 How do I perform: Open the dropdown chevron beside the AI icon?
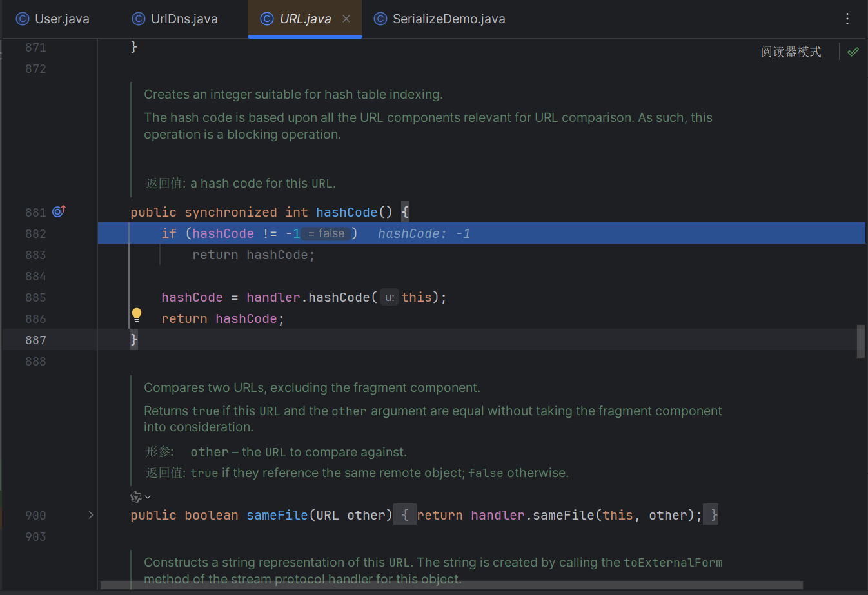click(148, 497)
